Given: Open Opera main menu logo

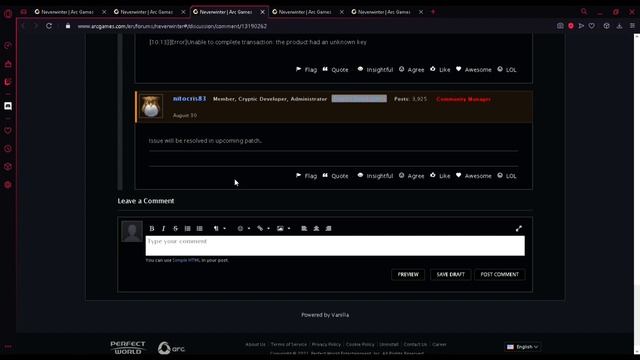Looking at the screenshot, I should (8, 13).
